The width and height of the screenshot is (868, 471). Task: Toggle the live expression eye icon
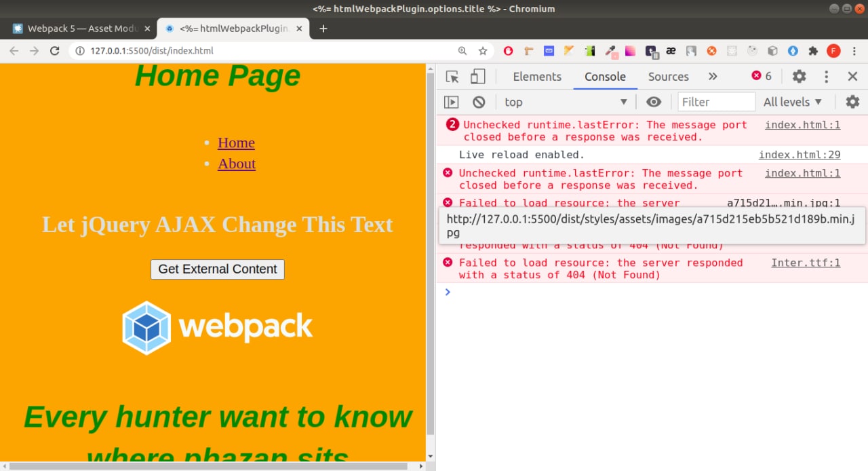(x=654, y=102)
